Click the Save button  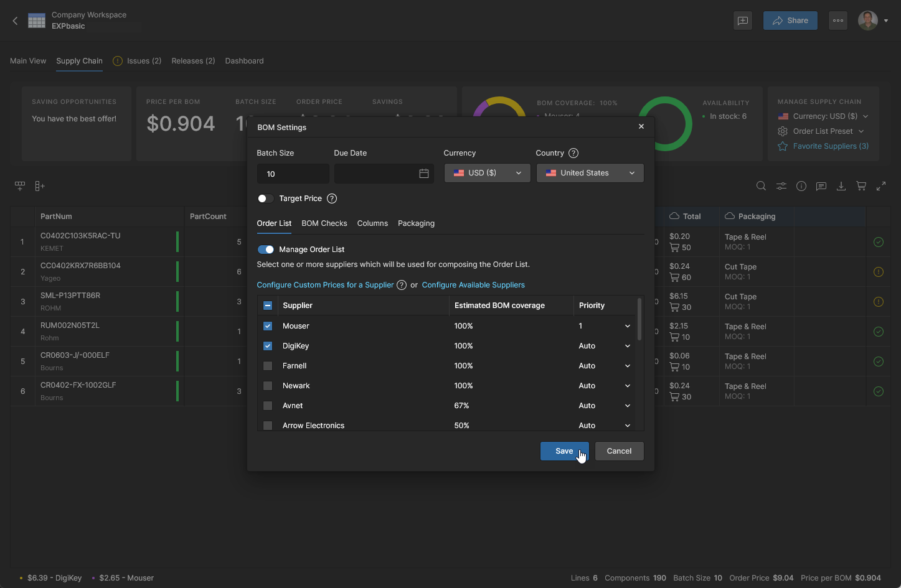(x=564, y=451)
